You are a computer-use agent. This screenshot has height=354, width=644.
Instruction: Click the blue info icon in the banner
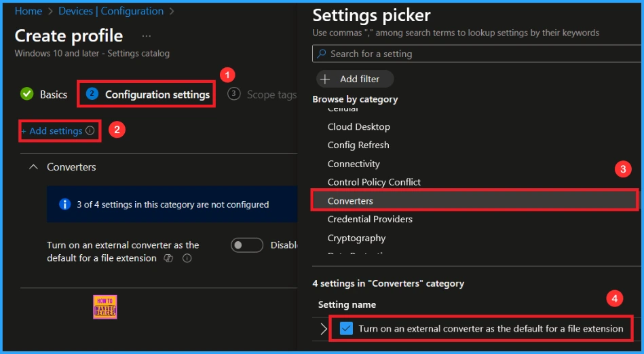point(65,205)
